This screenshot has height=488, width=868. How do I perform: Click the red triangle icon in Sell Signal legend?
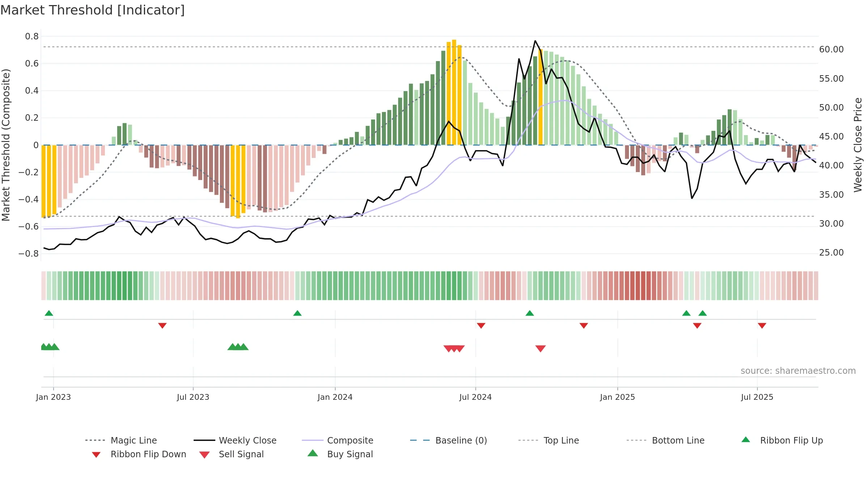pos(204,455)
